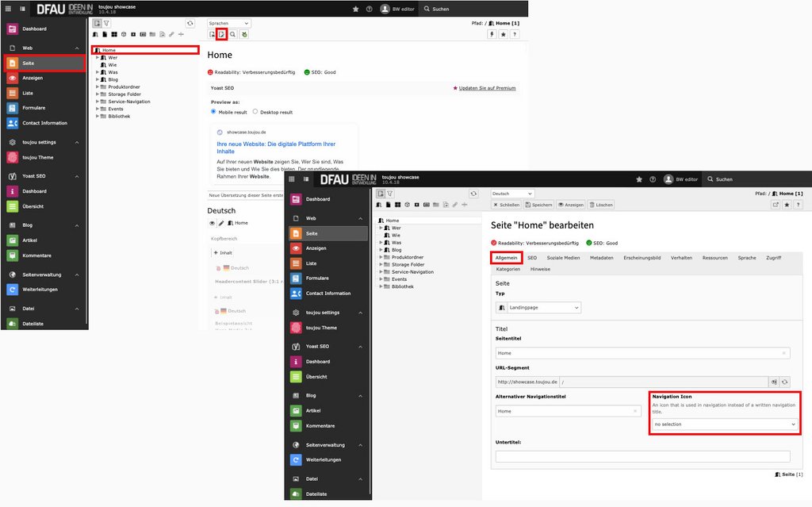Click the magnifier icon beside edit page properties
Viewport: 812px width, 507px height.
(233, 35)
